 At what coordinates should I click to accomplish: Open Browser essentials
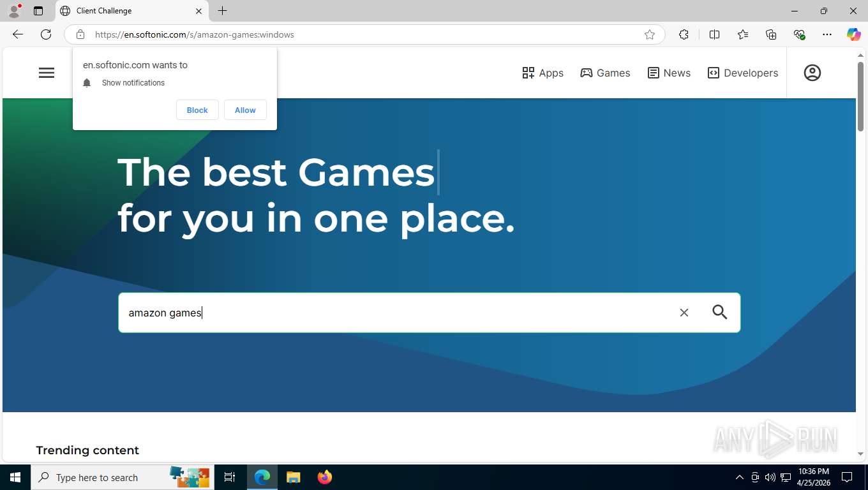pyautogui.click(x=799, y=34)
